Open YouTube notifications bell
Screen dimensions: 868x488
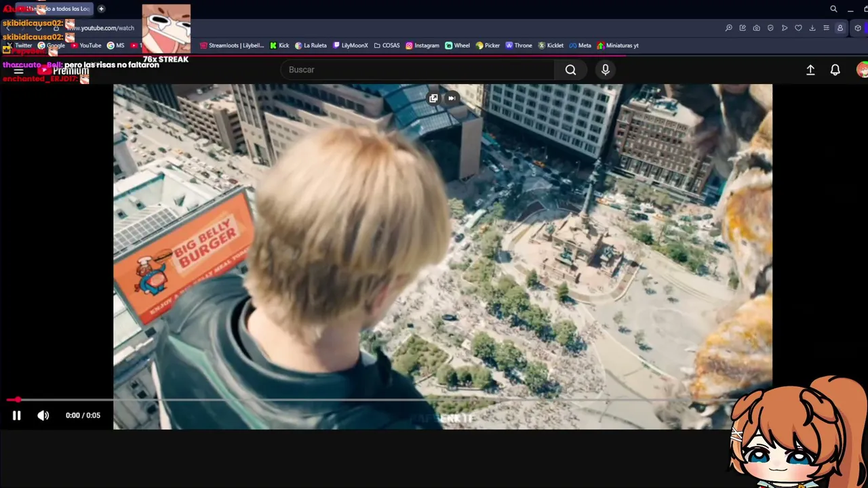point(835,70)
